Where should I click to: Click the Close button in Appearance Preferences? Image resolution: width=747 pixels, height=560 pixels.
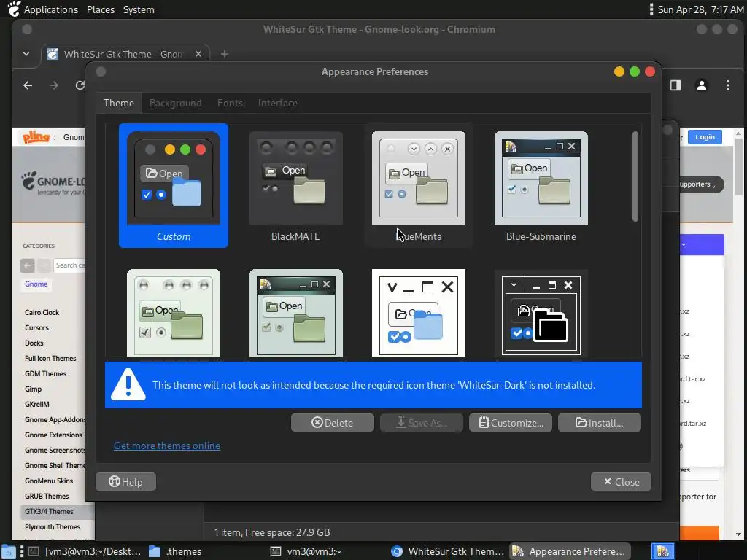pyautogui.click(x=621, y=482)
